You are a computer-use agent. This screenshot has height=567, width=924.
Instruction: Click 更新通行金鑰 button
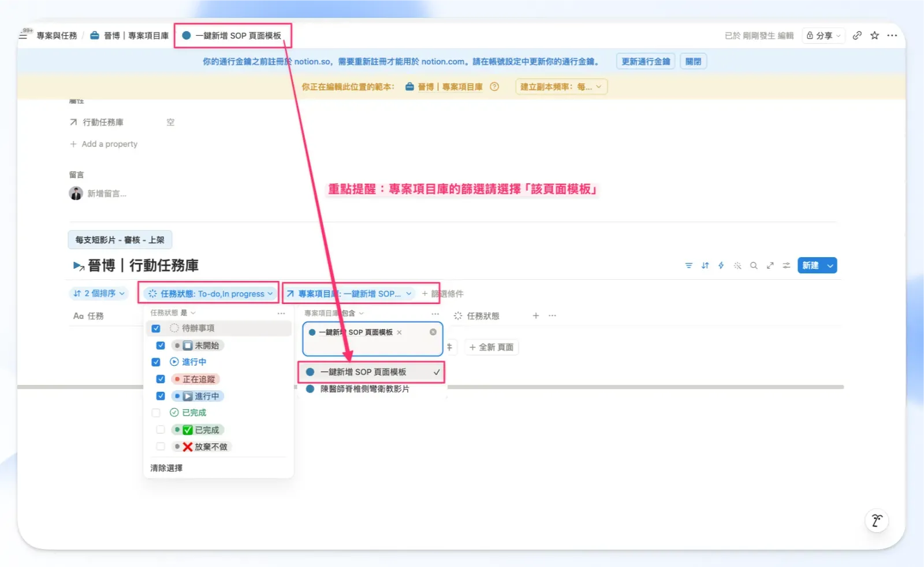[x=646, y=61]
